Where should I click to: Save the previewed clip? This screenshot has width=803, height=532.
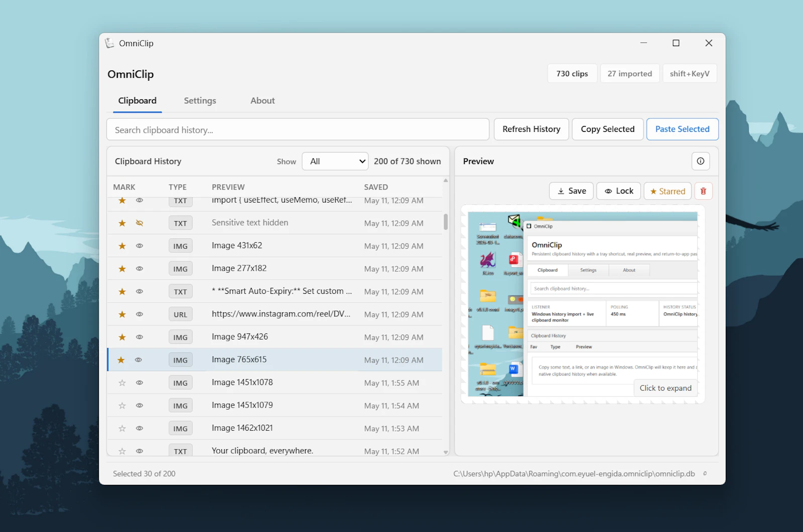click(x=572, y=191)
